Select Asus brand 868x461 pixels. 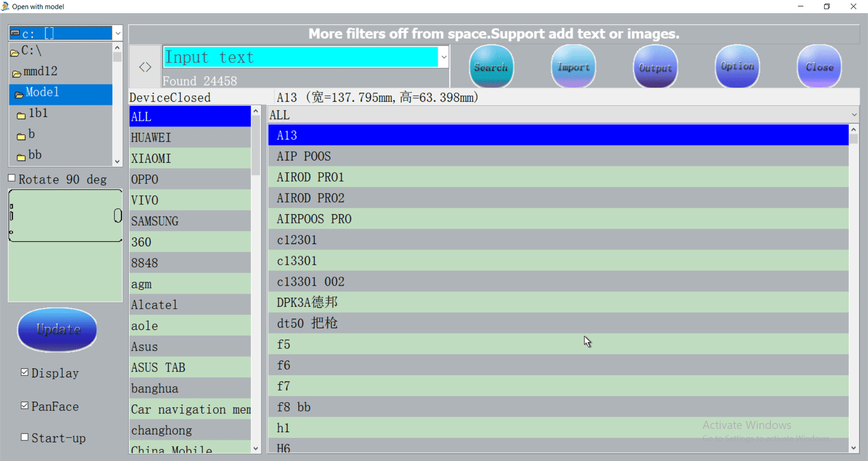coord(190,347)
